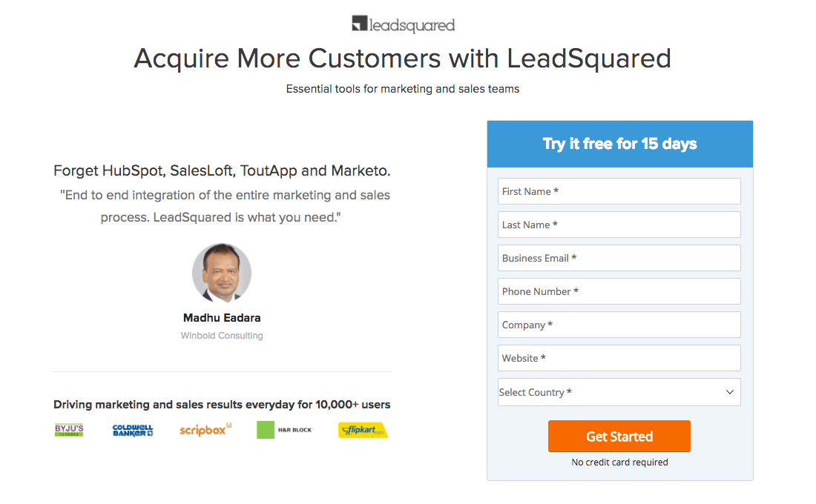Click the green H&R Block square icon
The image size is (816, 504).
click(266, 429)
